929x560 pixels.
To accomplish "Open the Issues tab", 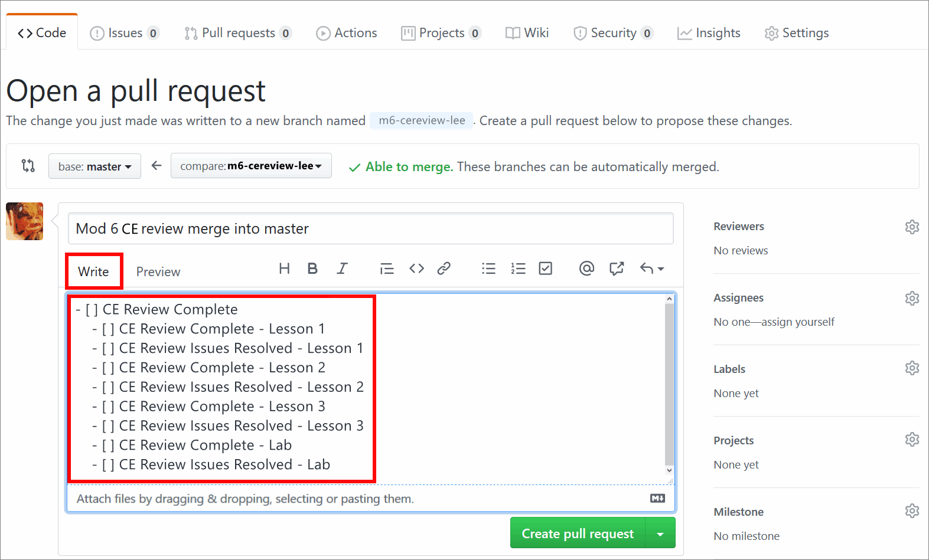I will 125,33.
